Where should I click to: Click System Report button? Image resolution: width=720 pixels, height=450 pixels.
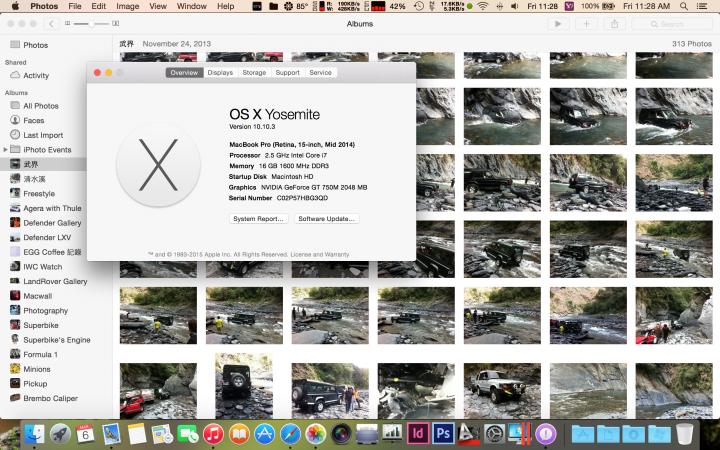pos(259,219)
